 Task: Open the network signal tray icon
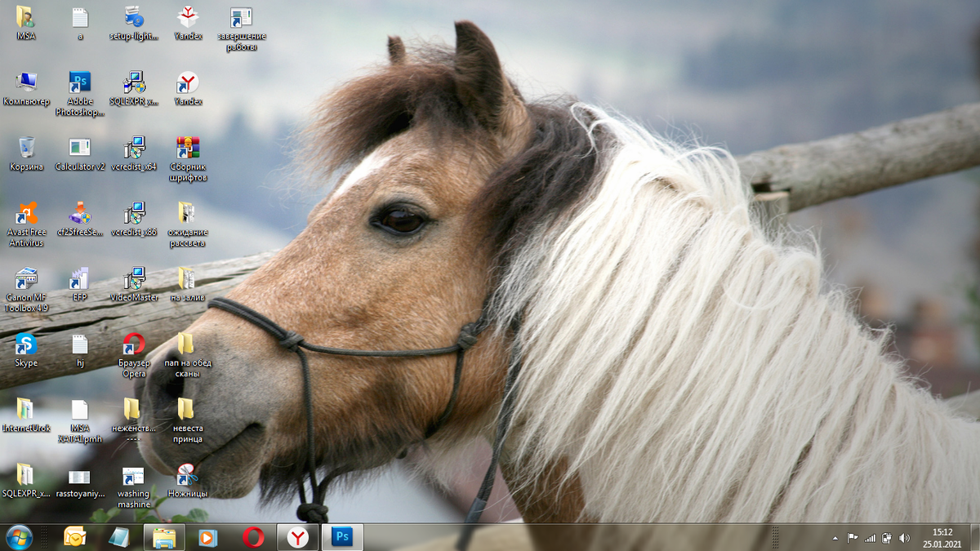point(870,538)
